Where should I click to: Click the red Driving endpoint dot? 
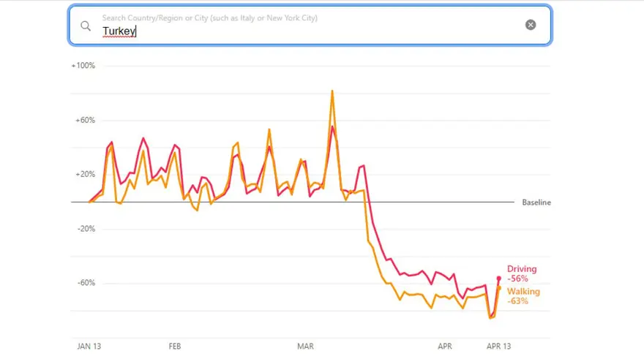499,278
